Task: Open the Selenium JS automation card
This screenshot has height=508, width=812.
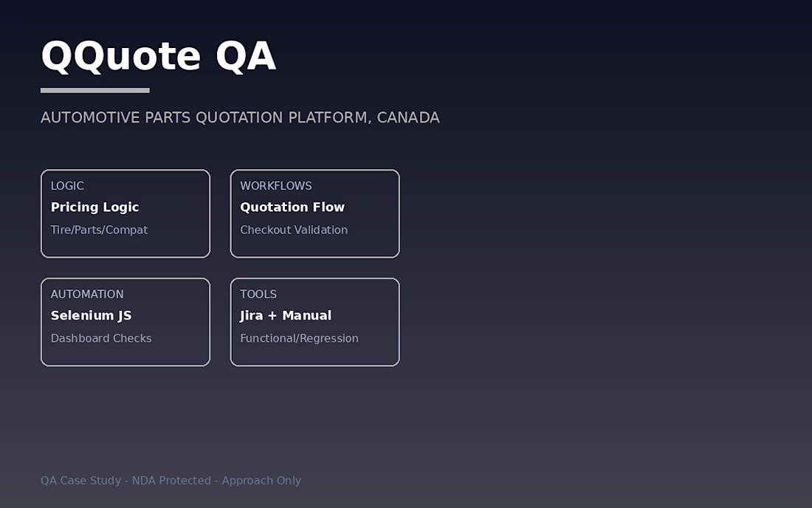Action: tap(125, 322)
